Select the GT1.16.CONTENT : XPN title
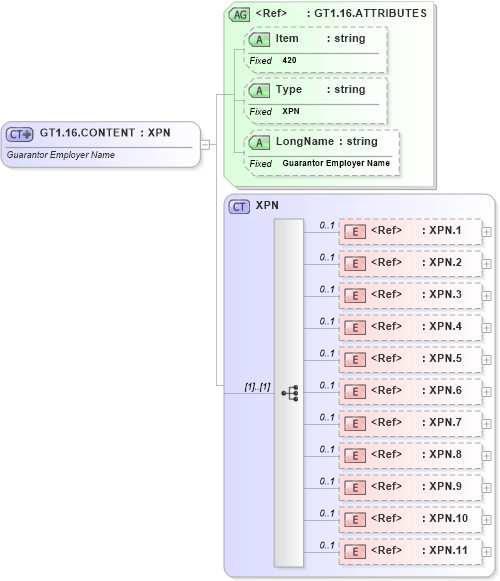Screen dimensions: 500x581 tap(105, 133)
